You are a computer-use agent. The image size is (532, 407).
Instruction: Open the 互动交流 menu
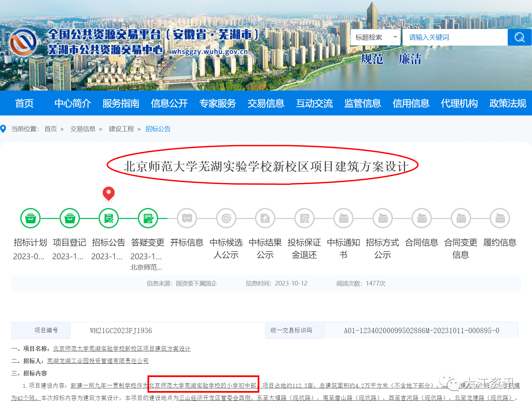click(x=314, y=103)
